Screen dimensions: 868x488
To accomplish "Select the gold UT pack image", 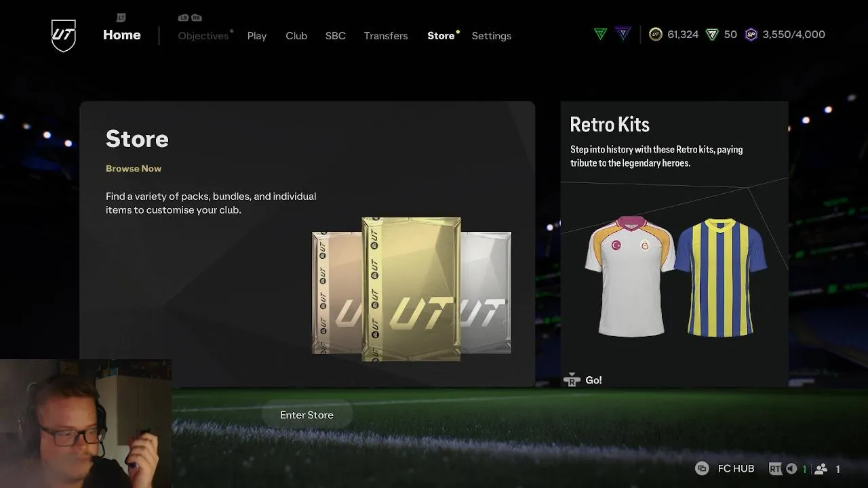I will point(412,289).
